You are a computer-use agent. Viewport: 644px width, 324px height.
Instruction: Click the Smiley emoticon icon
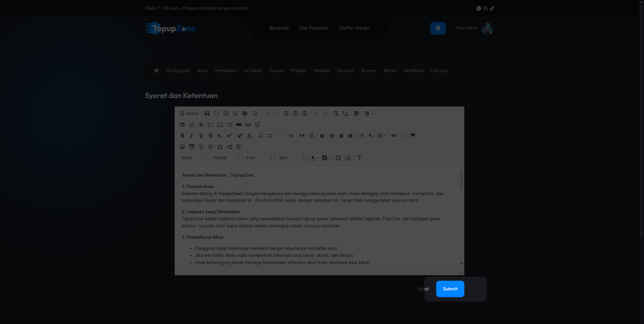tap(211, 147)
